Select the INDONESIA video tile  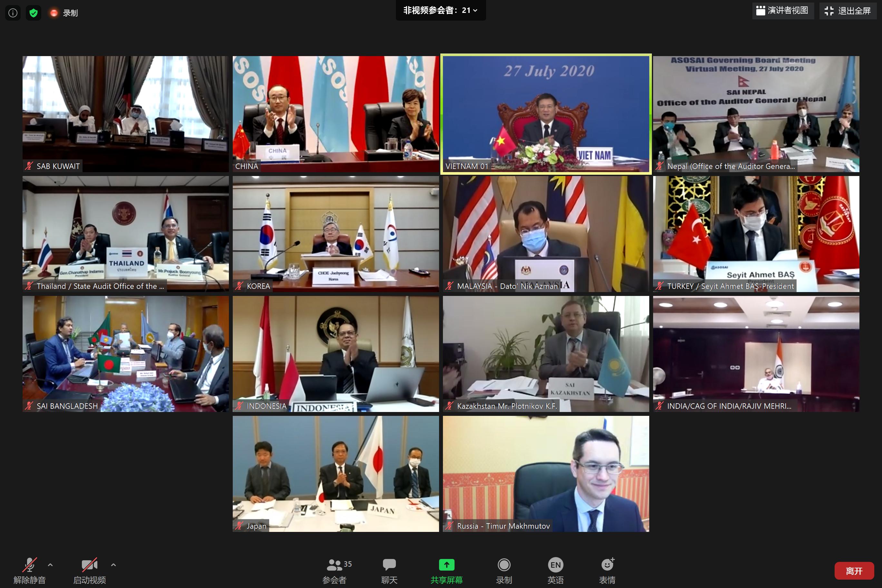tap(336, 354)
